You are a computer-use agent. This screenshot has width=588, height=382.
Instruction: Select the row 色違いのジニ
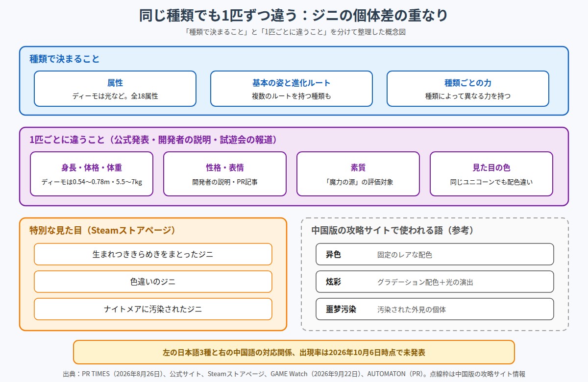pos(153,282)
